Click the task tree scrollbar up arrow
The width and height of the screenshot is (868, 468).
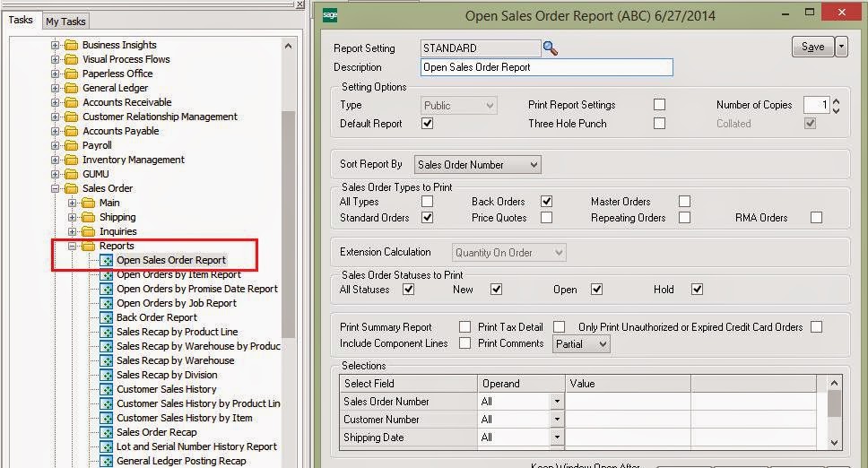(x=288, y=46)
